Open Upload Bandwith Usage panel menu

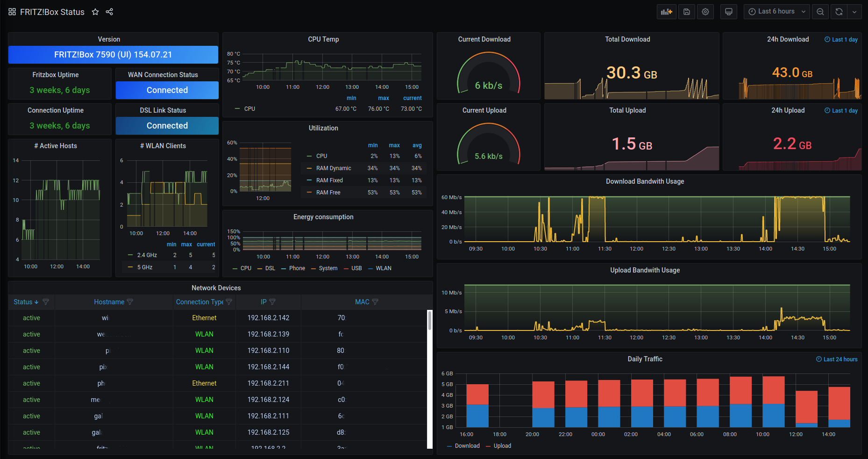[x=645, y=270]
